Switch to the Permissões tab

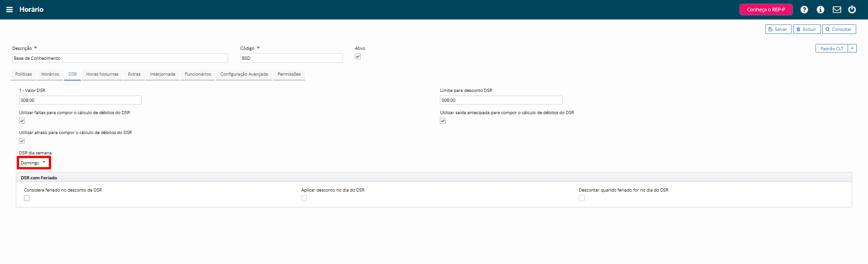point(289,74)
